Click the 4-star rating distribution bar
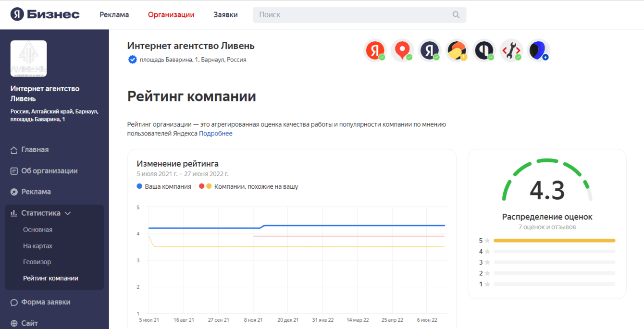The image size is (644, 329). point(554,252)
